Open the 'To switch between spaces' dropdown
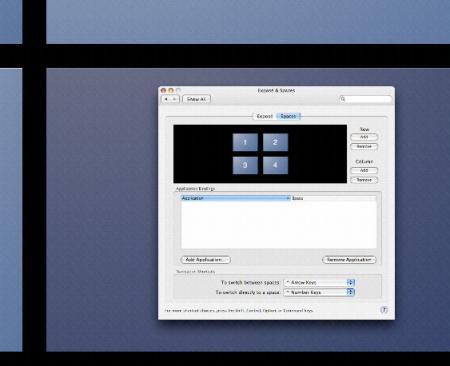 click(x=319, y=282)
